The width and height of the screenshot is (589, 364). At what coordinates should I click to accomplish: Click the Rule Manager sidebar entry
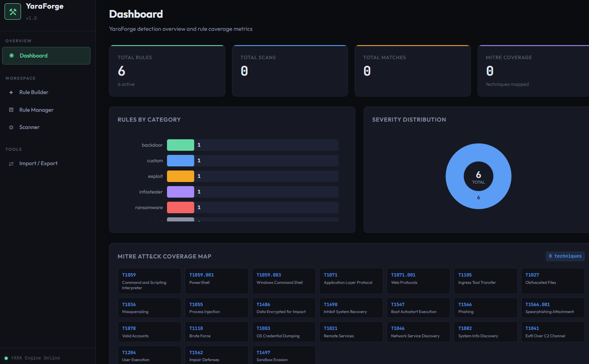[x=36, y=110]
